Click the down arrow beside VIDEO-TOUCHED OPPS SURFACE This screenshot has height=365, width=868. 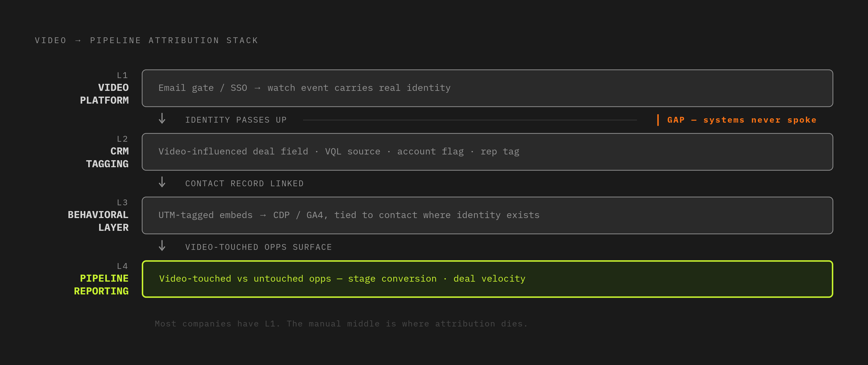[162, 246]
